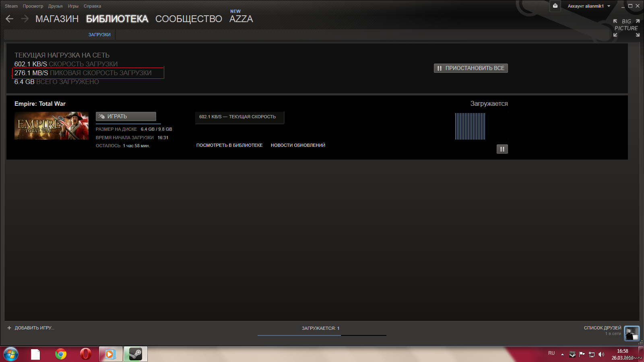Screen dimensions: 644x362
Task: Click the Загружается status text
Action: tap(489, 104)
